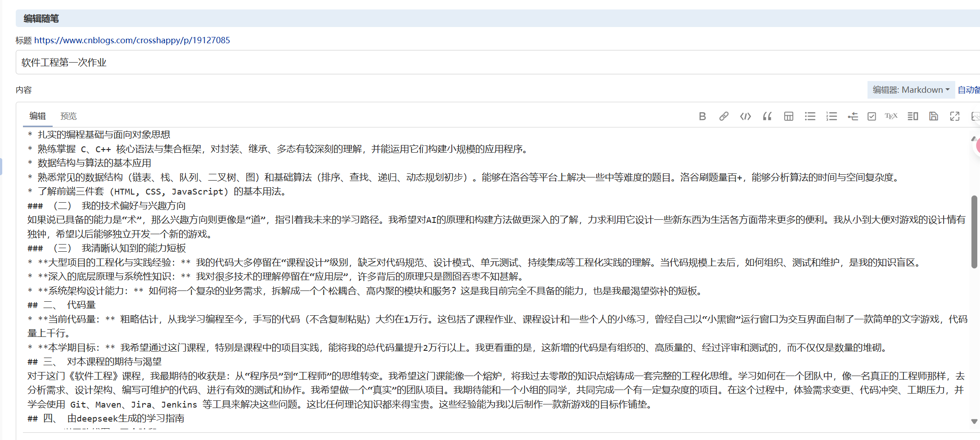Insert a hyperlink
The height and width of the screenshot is (440, 980).
(724, 116)
